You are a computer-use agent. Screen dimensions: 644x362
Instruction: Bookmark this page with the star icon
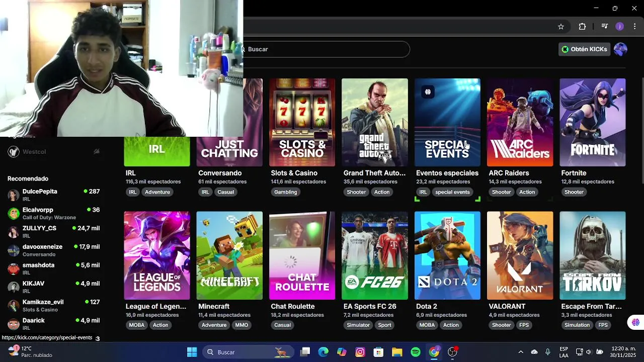coord(561,27)
